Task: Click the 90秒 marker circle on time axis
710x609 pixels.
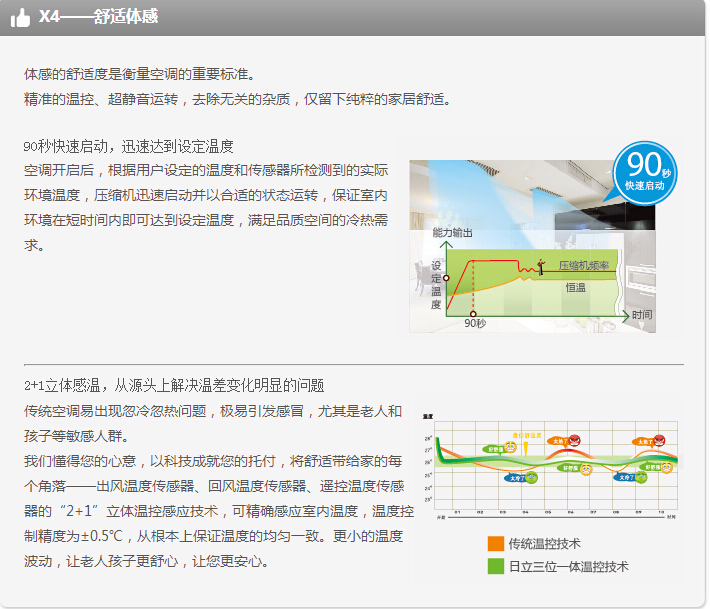Action: click(x=473, y=314)
